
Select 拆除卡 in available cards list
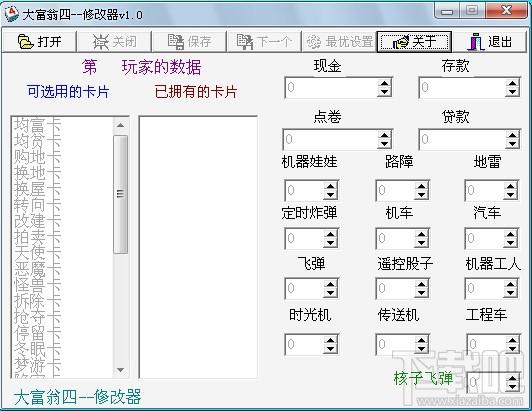tap(37, 300)
